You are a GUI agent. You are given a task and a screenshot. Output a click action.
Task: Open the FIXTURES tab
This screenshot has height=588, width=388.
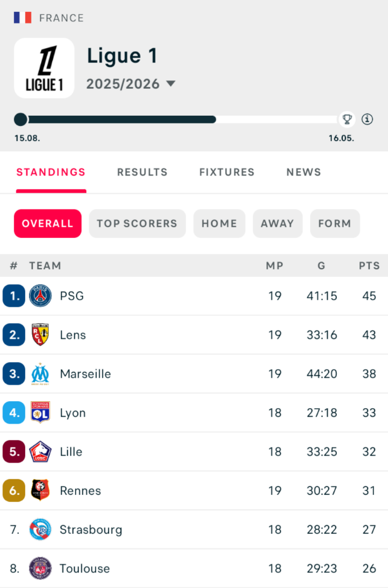[x=227, y=172]
